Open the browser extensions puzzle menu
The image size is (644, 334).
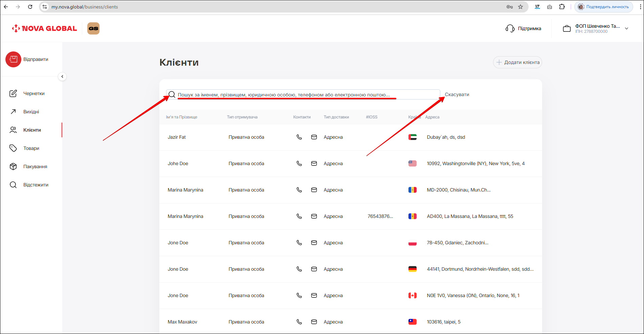coord(562,7)
